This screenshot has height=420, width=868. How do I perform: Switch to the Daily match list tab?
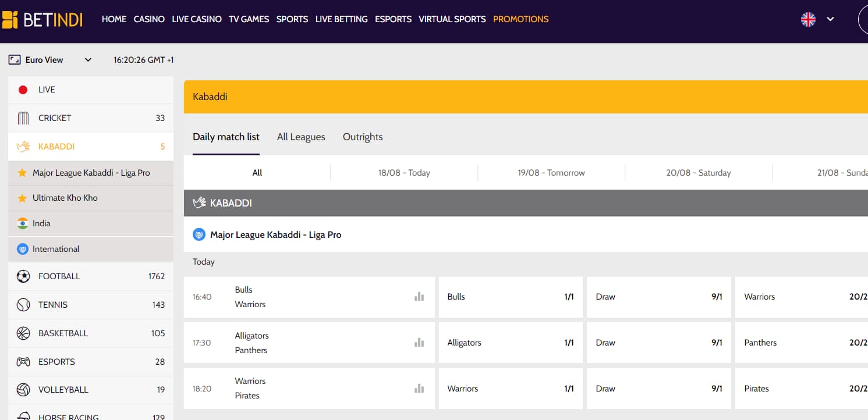226,137
